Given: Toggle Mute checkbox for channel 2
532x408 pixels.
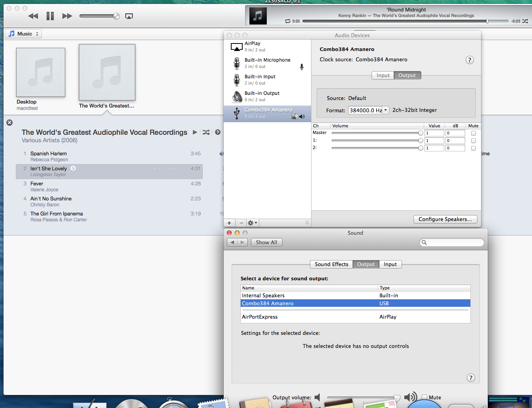Looking at the screenshot, I should pos(474,148).
